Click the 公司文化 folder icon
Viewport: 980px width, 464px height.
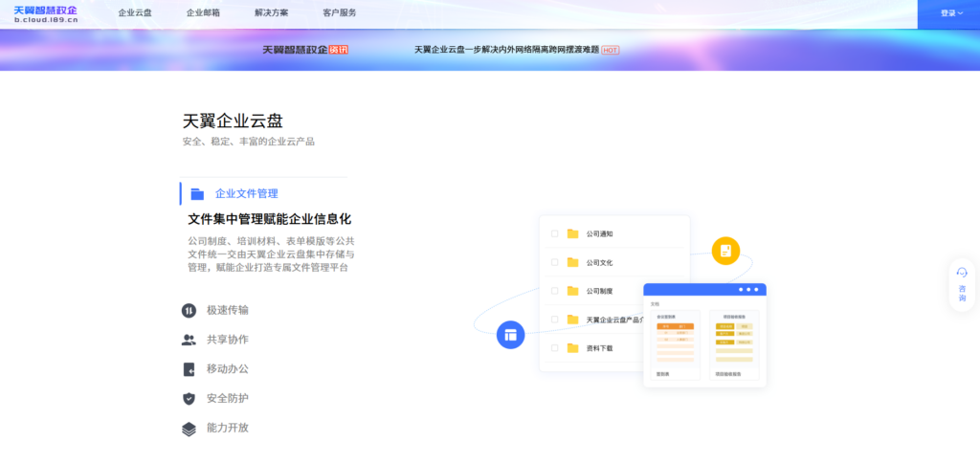(572, 262)
